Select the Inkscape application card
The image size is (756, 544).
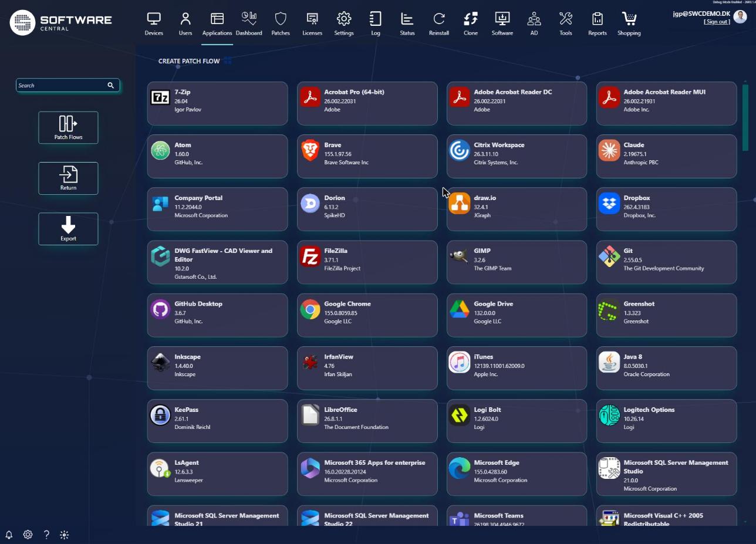coord(217,368)
